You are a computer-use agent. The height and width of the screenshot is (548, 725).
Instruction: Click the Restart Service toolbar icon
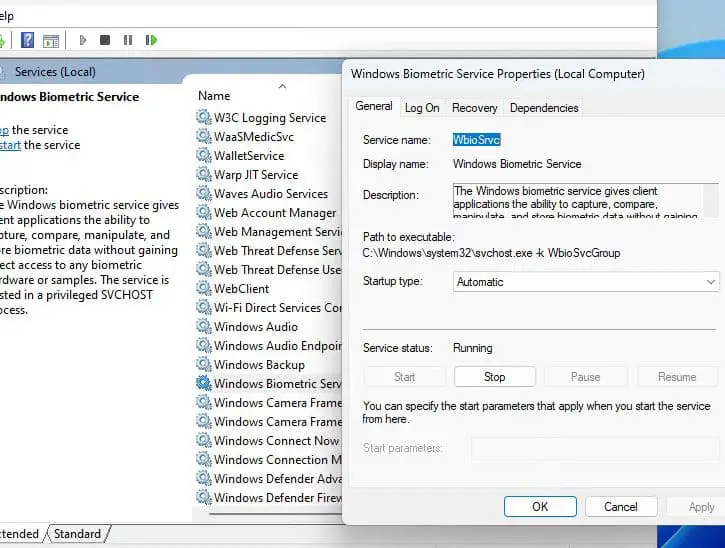pyautogui.click(x=151, y=40)
